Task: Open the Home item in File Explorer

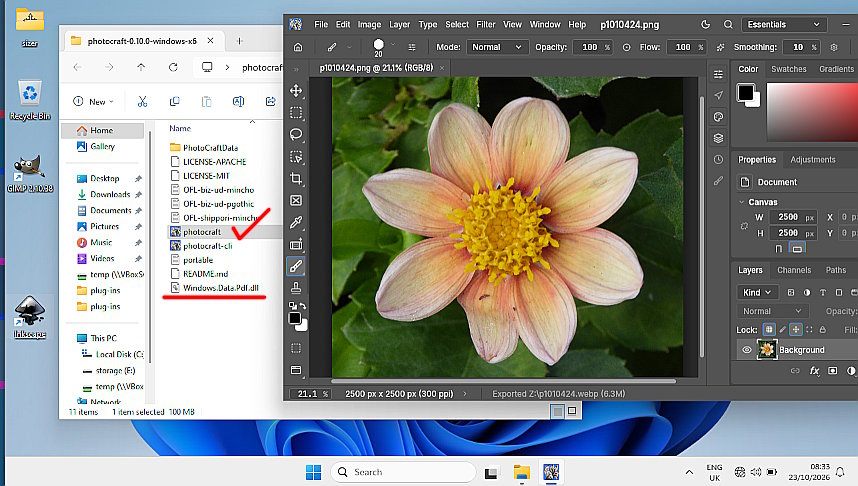Action: [x=102, y=130]
